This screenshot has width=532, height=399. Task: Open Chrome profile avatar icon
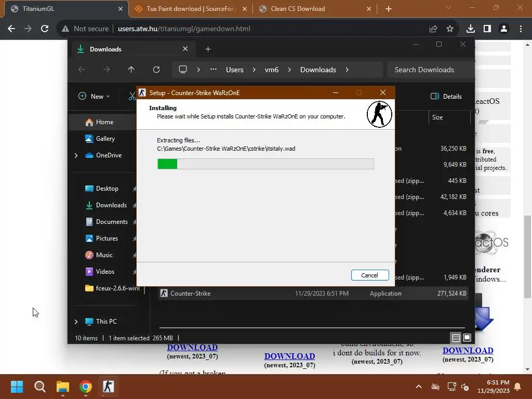(x=504, y=29)
